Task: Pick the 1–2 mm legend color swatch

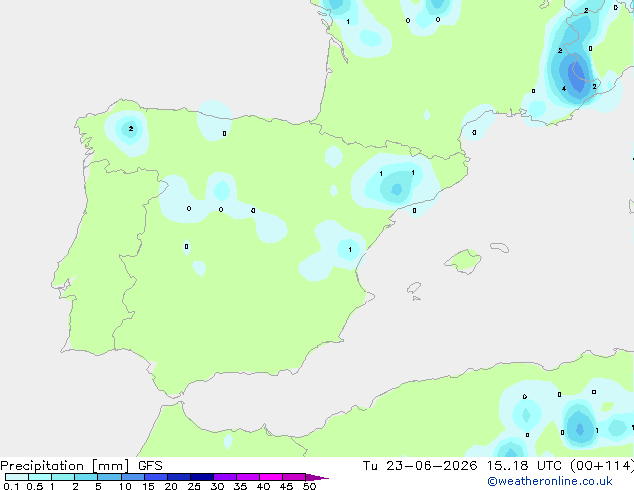Action: pyautogui.click(x=63, y=477)
